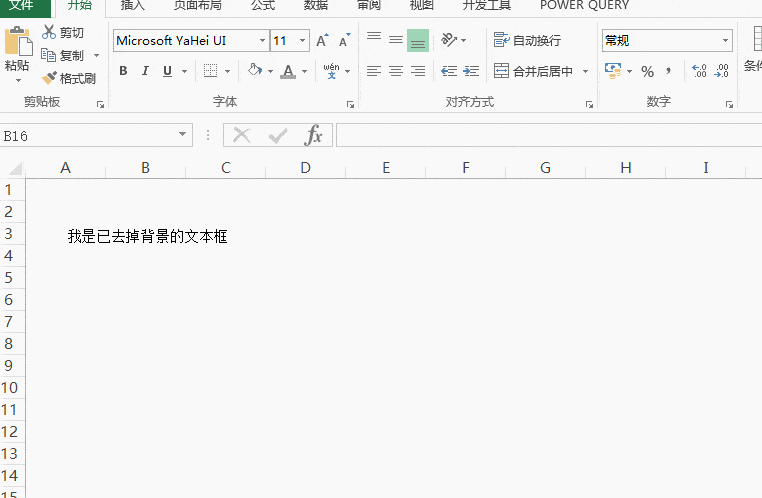Select Align Right icon
Image resolution: width=762 pixels, height=498 pixels.
(418, 71)
